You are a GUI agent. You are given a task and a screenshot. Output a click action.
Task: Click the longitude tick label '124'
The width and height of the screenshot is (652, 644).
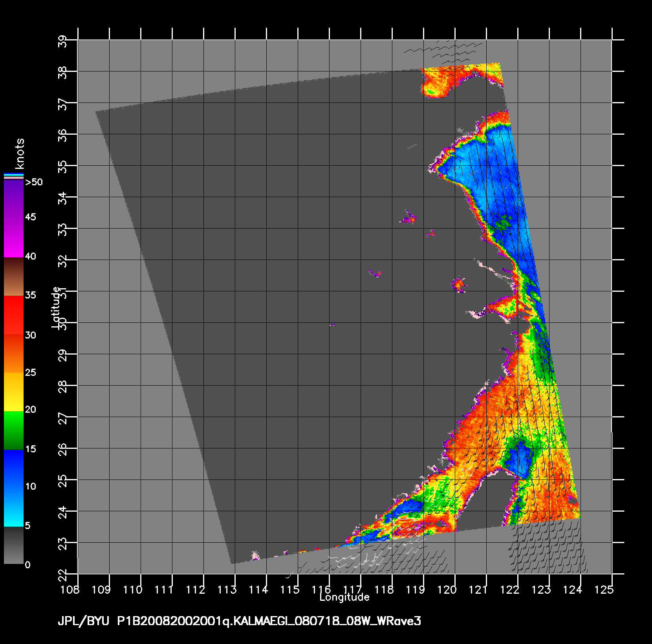click(x=572, y=589)
